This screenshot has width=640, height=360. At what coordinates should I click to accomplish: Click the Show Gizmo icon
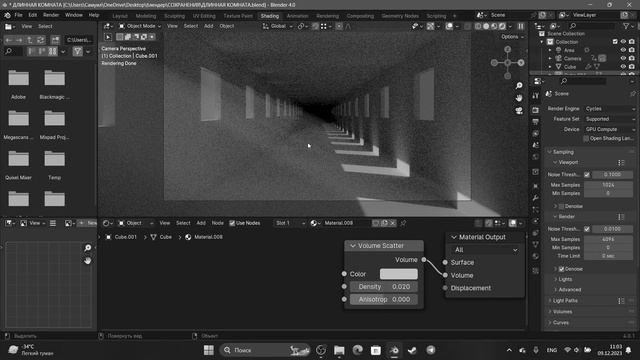click(x=431, y=26)
